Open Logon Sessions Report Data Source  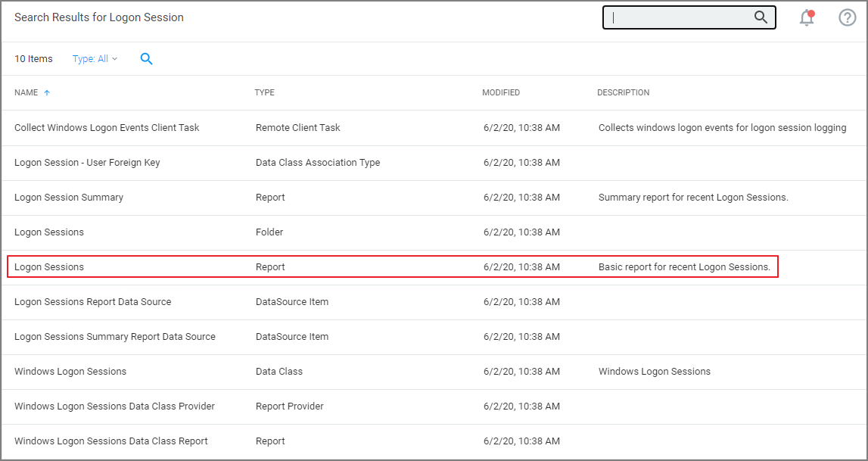[x=92, y=301]
